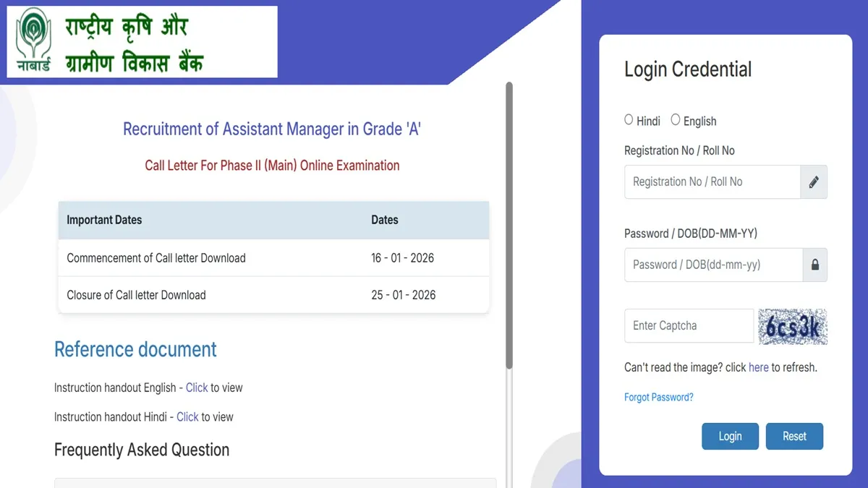This screenshot has width=868, height=488.
Task: View the Instruction handout Hindi via Click link
Action: coord(187,417)
